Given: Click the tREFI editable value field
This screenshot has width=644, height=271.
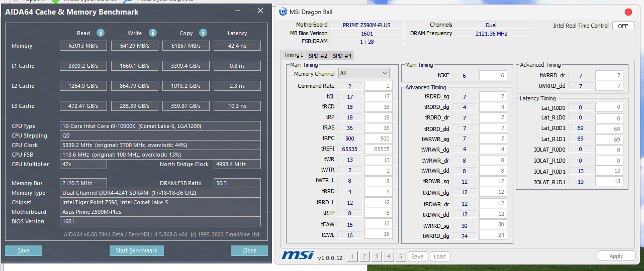Looking at the screenshot, I should click(x=378, y=149).
